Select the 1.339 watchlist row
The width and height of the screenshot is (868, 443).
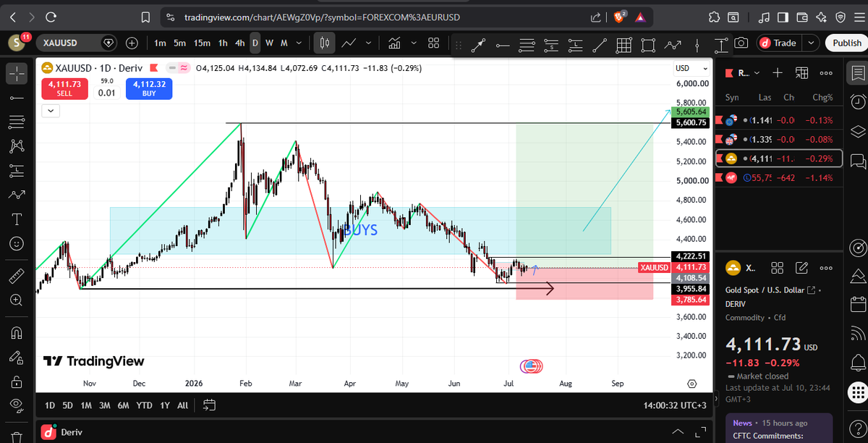coord(778,139)
